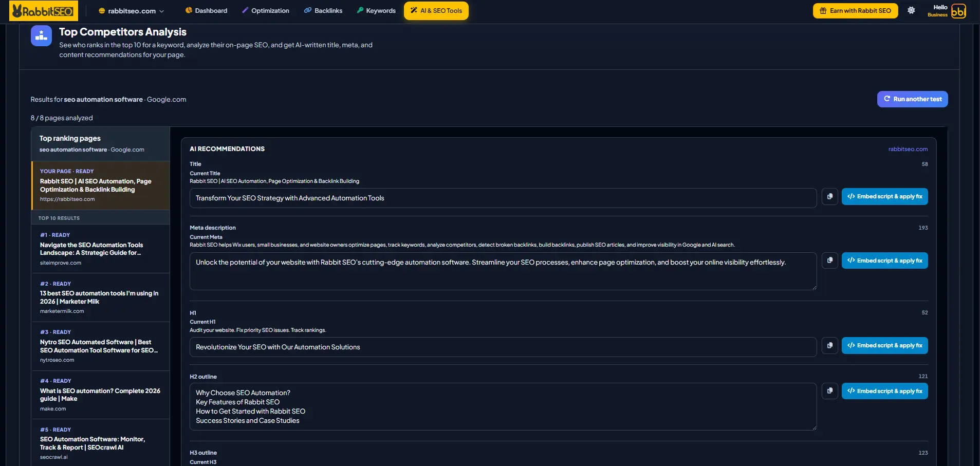The height and width of the screenshot is (466, 980).
Task: Select the #5 SEOcrawl AI result
Action: click(101, 443)
